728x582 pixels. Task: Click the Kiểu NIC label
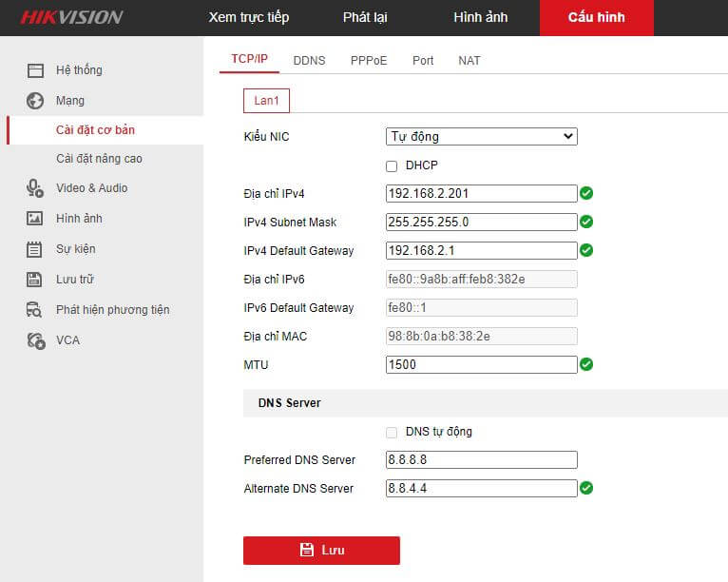266,137
